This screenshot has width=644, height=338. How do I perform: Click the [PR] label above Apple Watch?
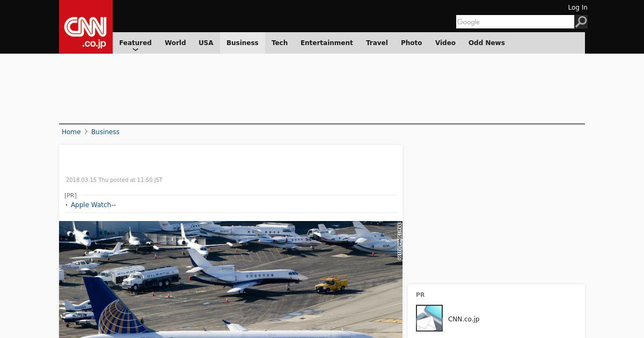(x=70, y=195)
